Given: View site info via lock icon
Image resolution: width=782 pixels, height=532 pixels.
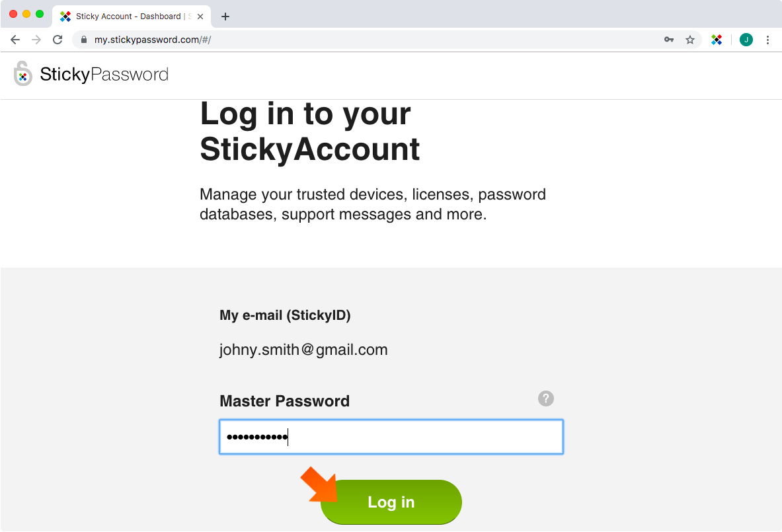Looking at the screenshot, I should [x=84, y=40].
